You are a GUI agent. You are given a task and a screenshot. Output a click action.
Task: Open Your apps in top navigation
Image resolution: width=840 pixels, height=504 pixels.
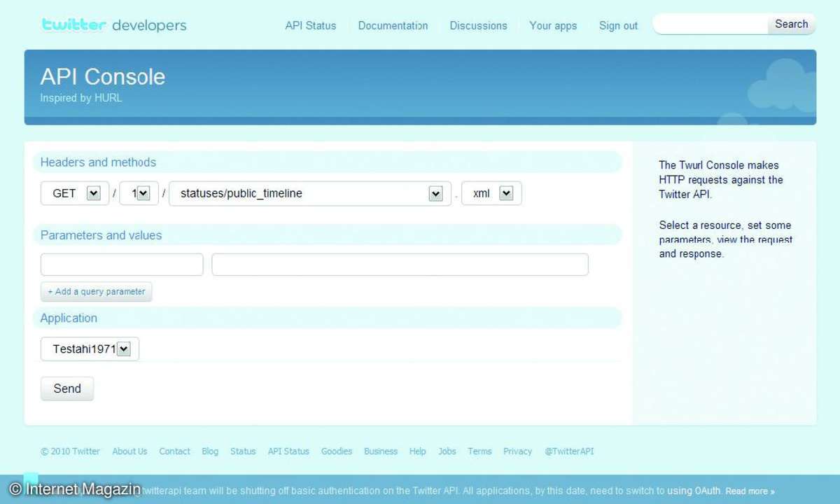[553, 26]
